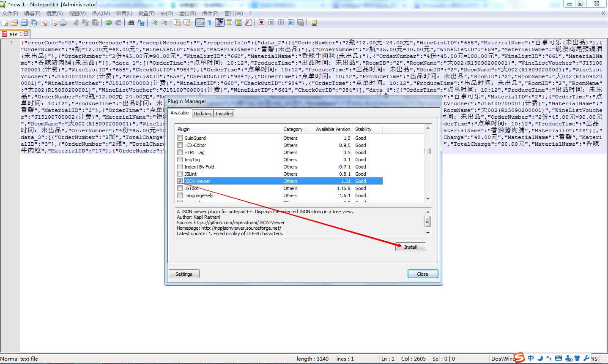
Task: Click the Install button
Action: click(410, 247)
